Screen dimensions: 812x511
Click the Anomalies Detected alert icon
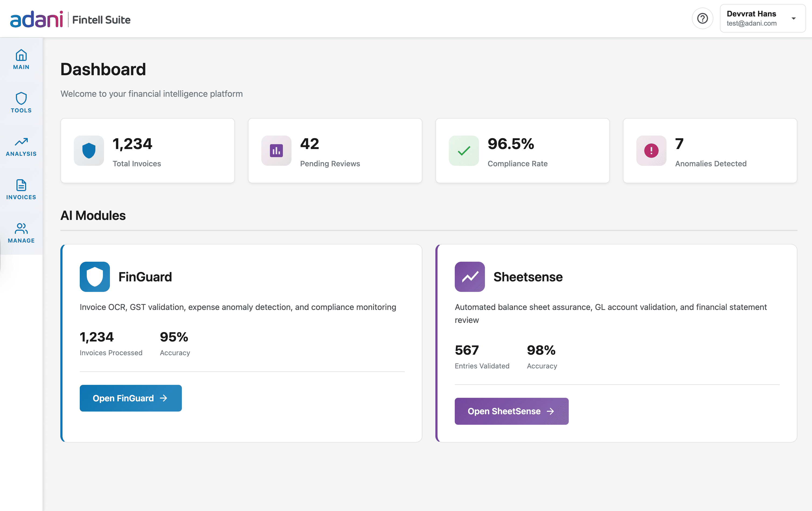651,151
